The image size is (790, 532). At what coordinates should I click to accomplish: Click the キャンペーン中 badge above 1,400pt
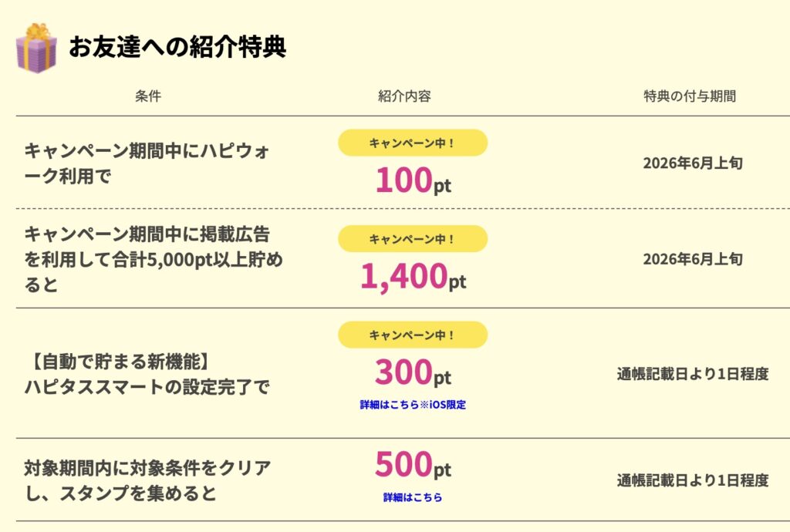coord(413,239)
